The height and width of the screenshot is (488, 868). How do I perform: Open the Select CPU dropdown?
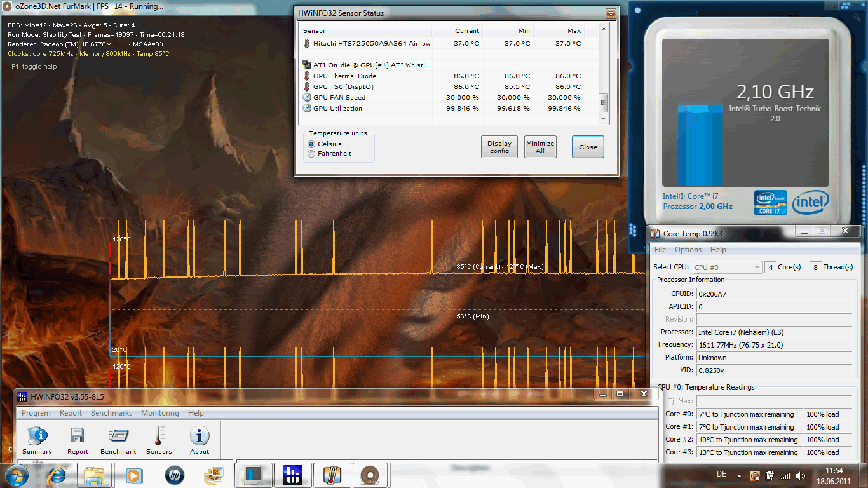click(726, 268)
